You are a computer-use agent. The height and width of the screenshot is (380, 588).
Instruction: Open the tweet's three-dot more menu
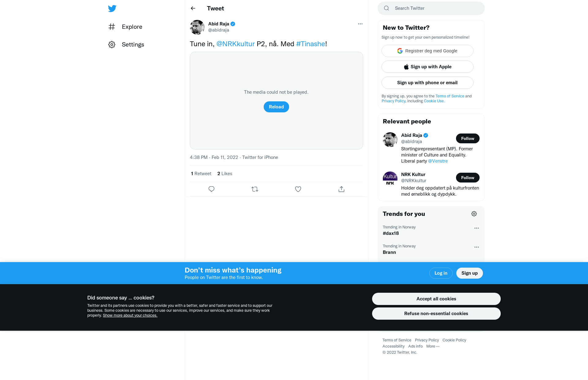[360, 24]
